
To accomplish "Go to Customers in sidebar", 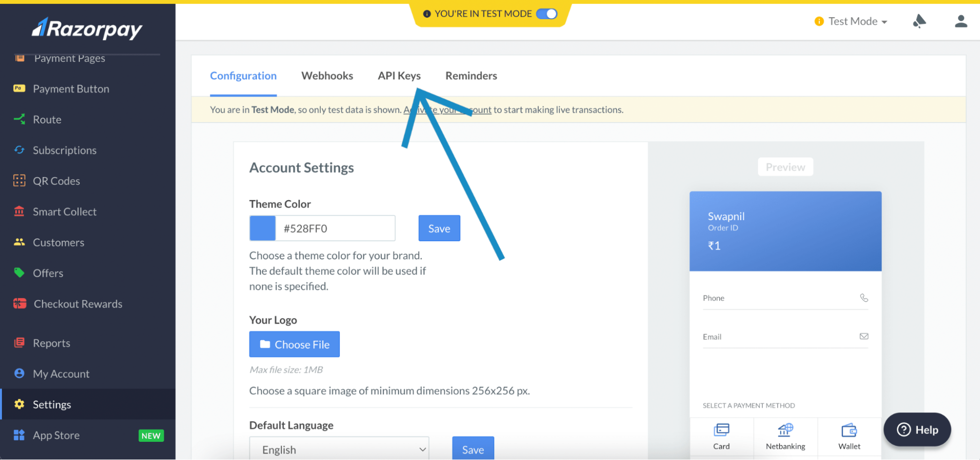I will point(58,242).
